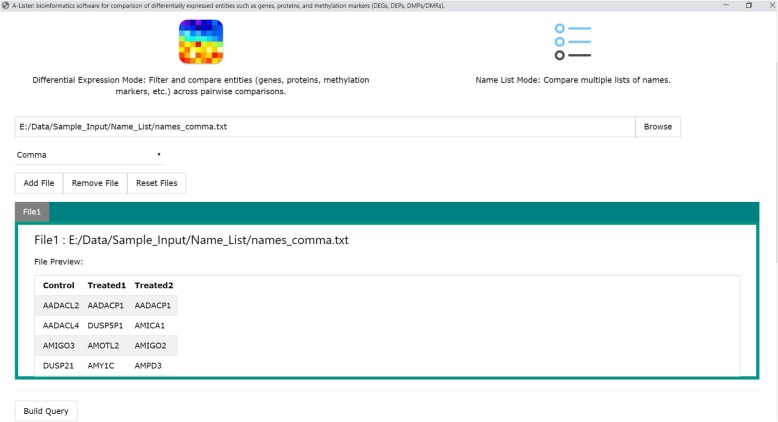Screen dimensions: 778x422
Task: Switch to the File1 tab
Action: tap(32, 212)
